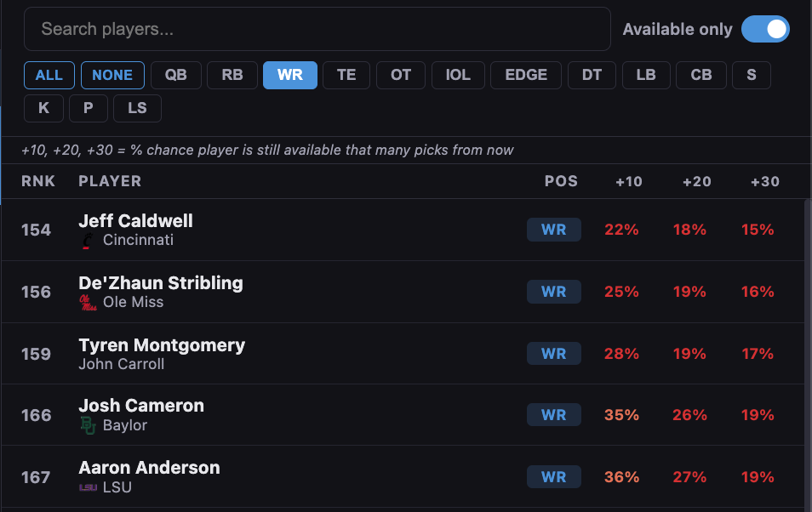Sort by the +20 column header
Screen dimensions: 812x512
pos(696,181)
